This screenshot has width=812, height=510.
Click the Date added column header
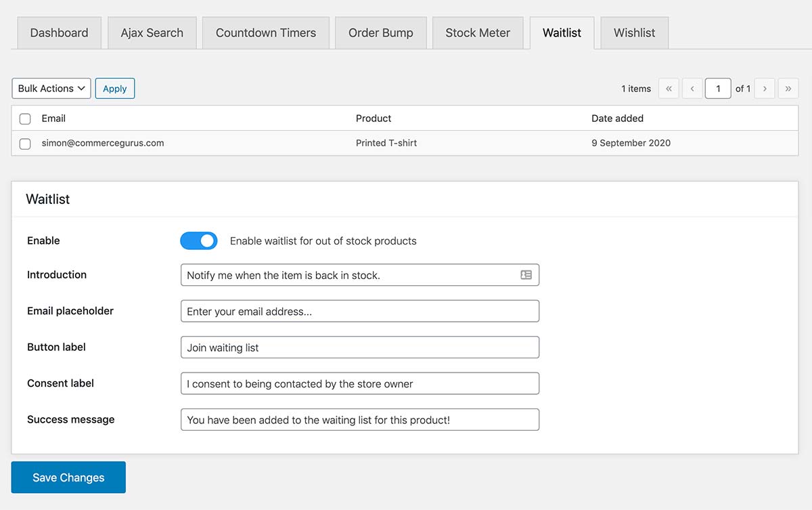(x=617, y=119)
